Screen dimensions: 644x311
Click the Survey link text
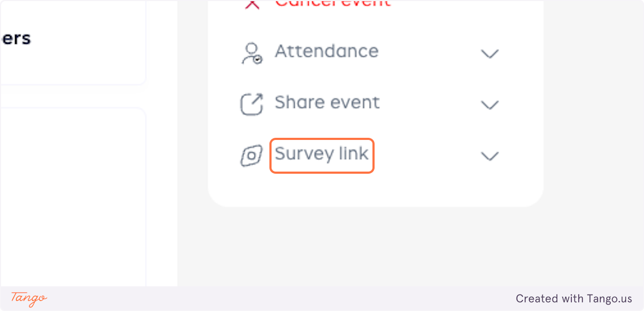321,154
